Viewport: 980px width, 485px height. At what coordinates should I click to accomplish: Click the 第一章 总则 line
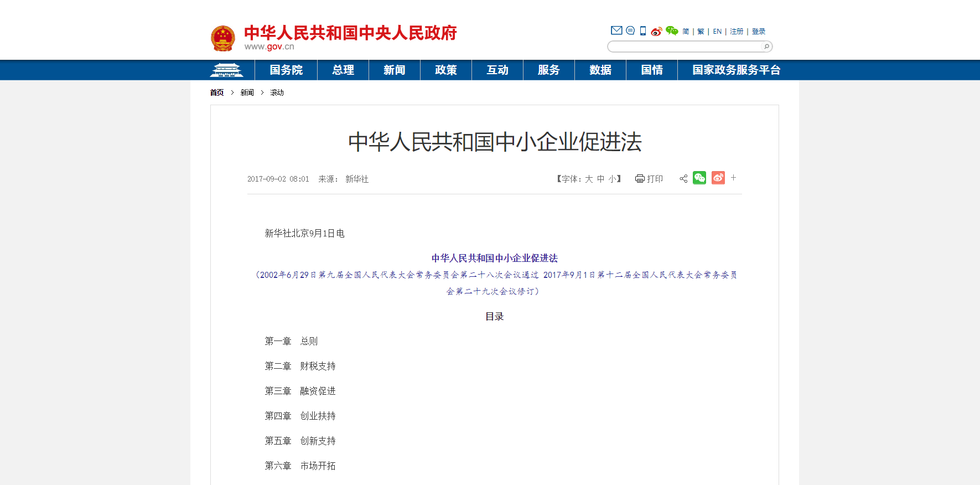(291, 341)
